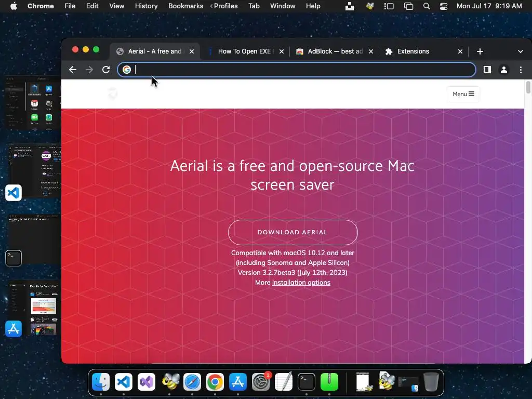Follow the installation options link

click(x=301, y=282)
